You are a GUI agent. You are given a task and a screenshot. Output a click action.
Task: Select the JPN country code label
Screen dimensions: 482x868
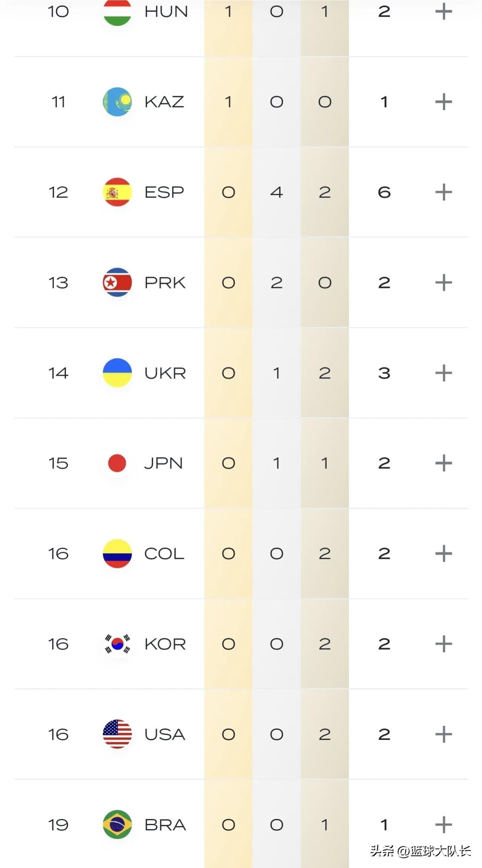click(163, 463)
